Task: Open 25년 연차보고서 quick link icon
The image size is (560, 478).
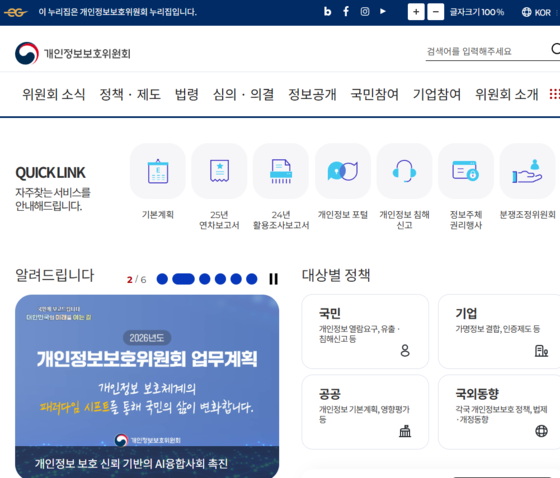Action: tap(219, 171)
